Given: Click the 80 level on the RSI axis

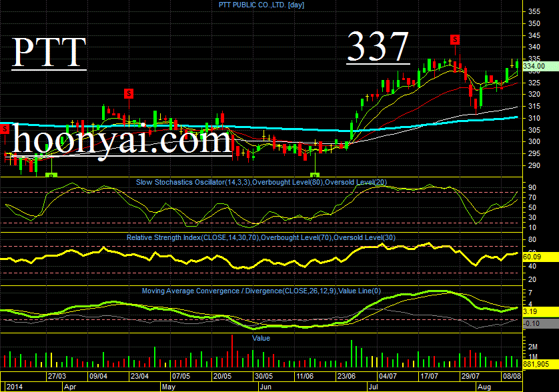Looking at the screenshot, I should click(532, 239).
